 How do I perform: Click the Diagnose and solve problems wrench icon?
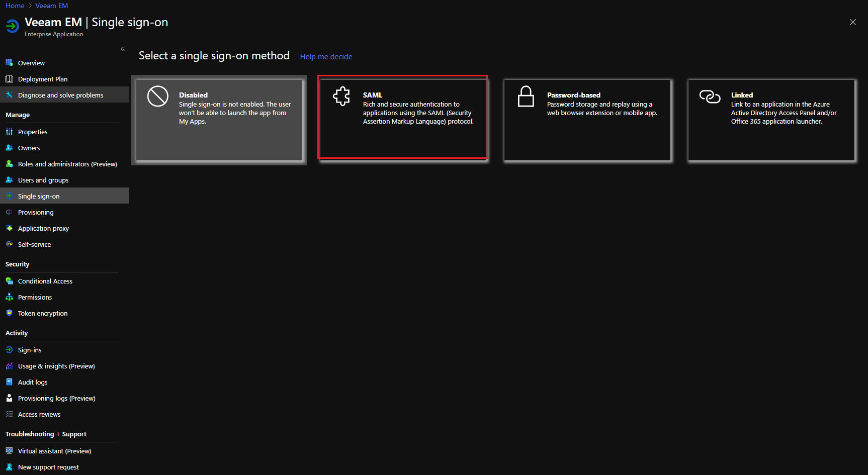coord(9,95)
